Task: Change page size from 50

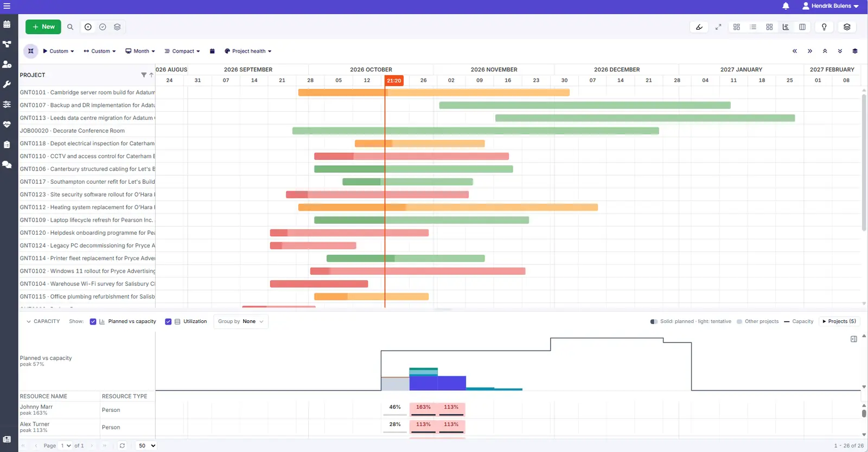Action: (x=146, y=445)
